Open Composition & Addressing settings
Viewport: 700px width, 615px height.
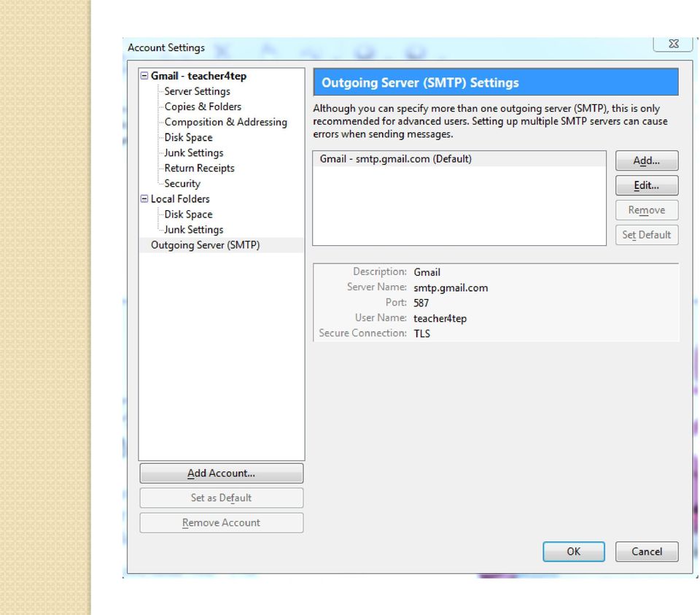(x=225, y=122)
